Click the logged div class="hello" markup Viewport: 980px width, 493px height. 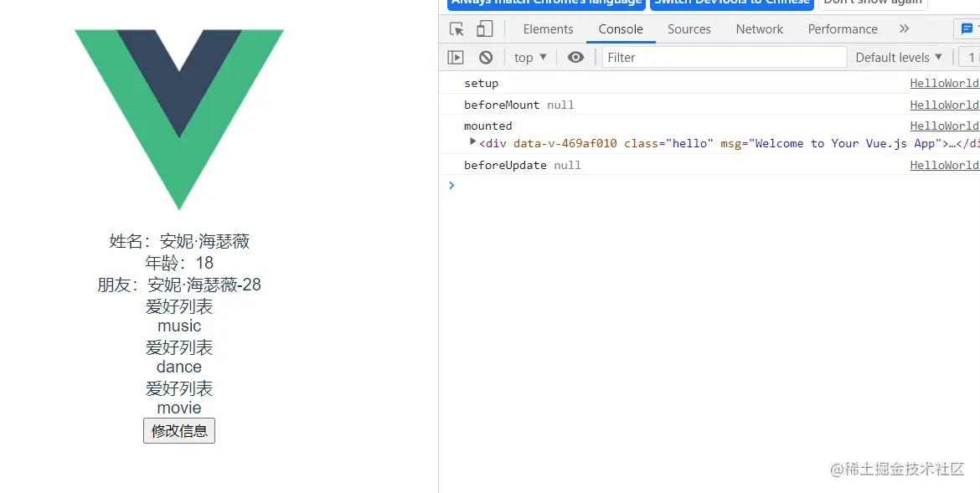[729, 143]
